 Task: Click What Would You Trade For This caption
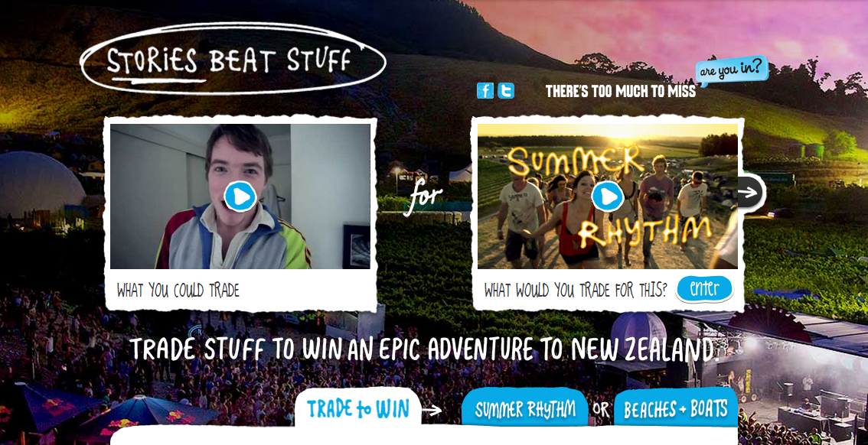pyautogui.click(x=576, y=290)
